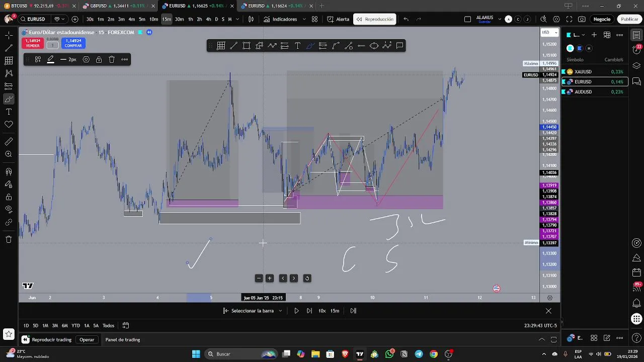This screenshot has height=362, width=644.
Task: Open the Fibonacci/Gann tools in left sidebar
Action: coord(9,61)
